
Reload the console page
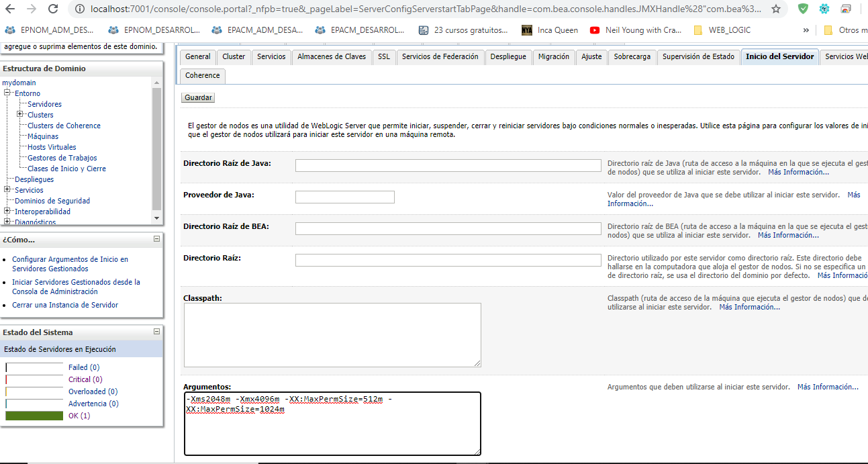[x=52, y=10]
